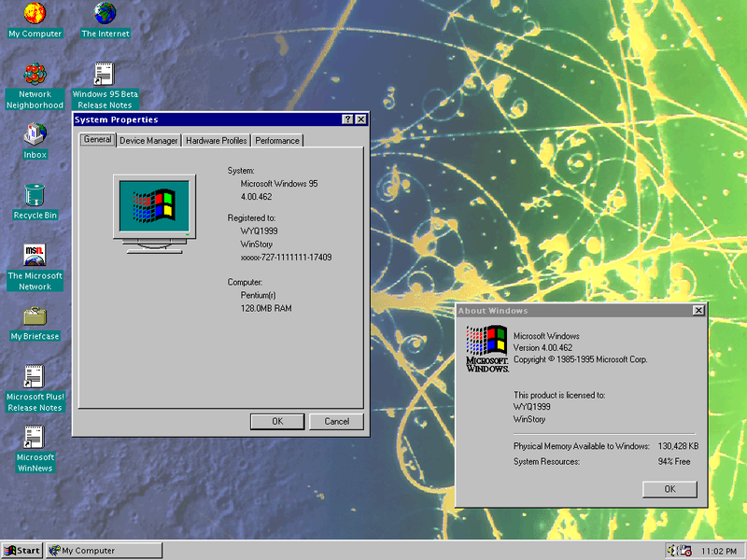Image resolution: width=747 pixels, height=560 pixels.
Task: Cancel the System Properties dialog
Action: pyautogui.click(x=336, y=421)
